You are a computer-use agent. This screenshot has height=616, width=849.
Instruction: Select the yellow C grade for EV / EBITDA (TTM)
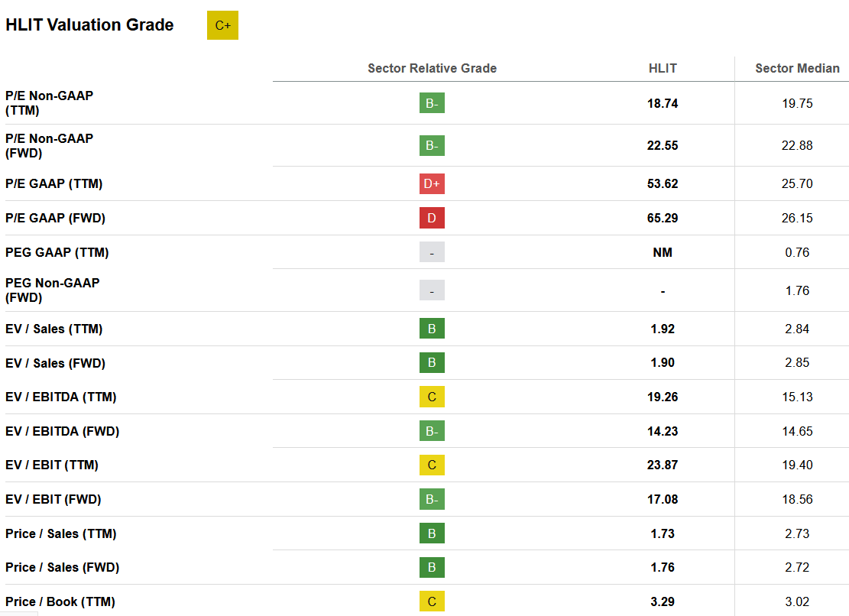[x=432, y=397]
